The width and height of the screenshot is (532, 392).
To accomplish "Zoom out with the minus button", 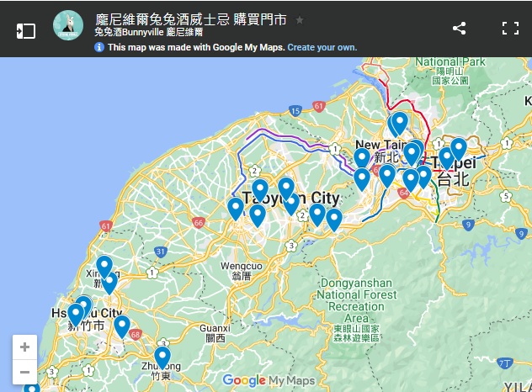I will pyautogui.click(x=24, y=372).
